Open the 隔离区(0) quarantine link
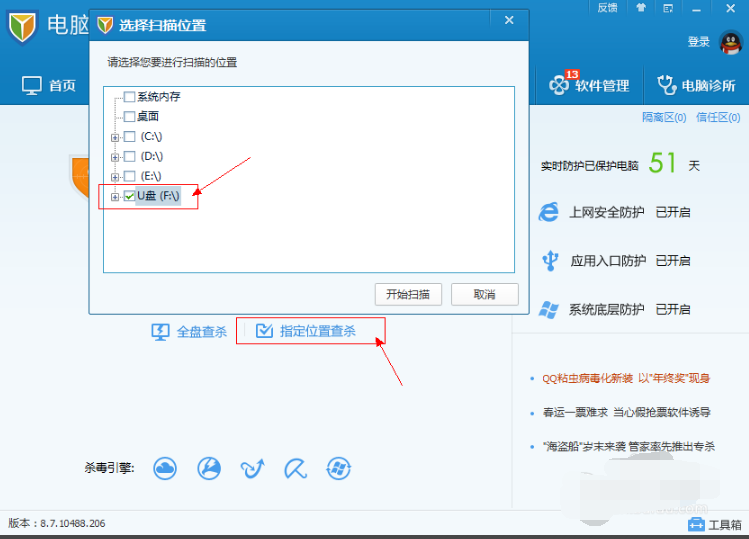Image resolution: width=749 pixels, height=539 pixels. (x=663, y=117)
